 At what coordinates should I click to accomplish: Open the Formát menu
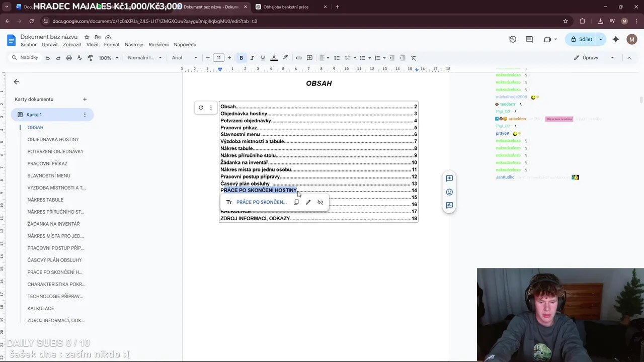(112, 45)
